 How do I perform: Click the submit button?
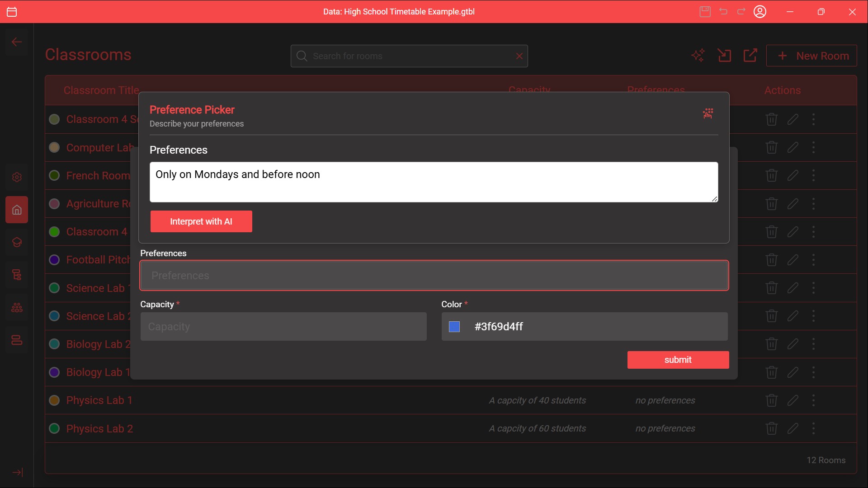click(678, 360)
